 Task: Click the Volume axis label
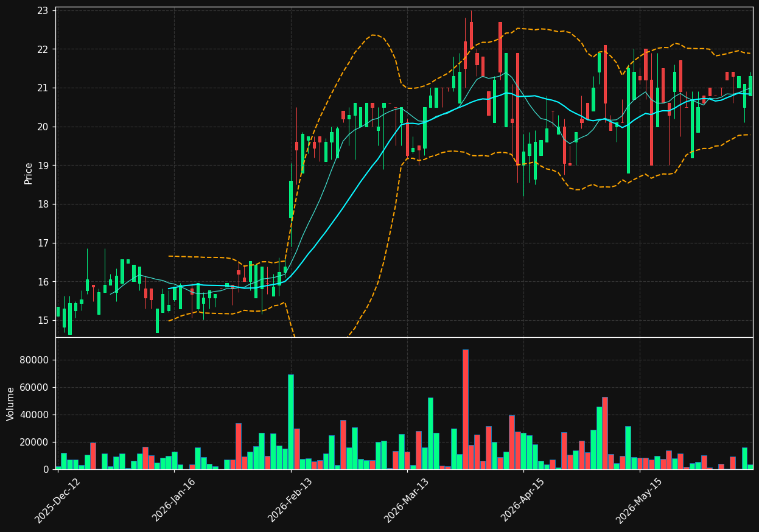tap(11, 404)
